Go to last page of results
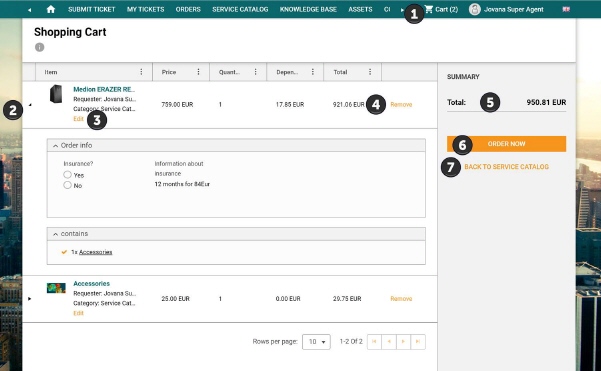 [x=418, y=341]
